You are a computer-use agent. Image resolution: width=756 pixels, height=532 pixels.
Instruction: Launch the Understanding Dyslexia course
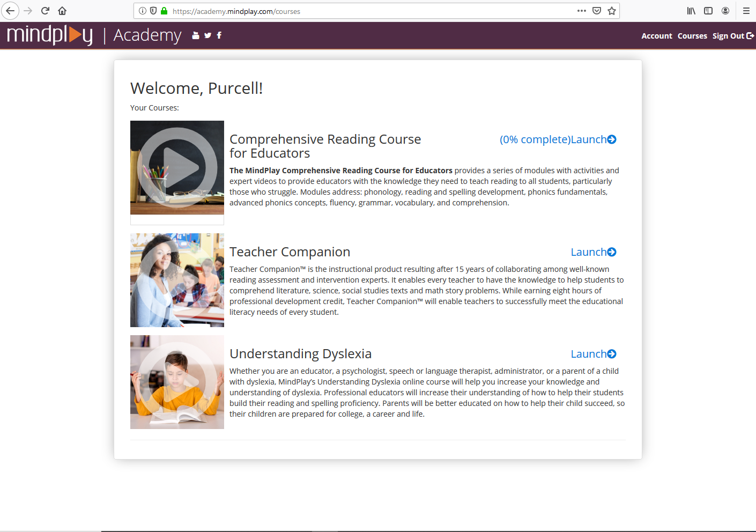point(593,354)
